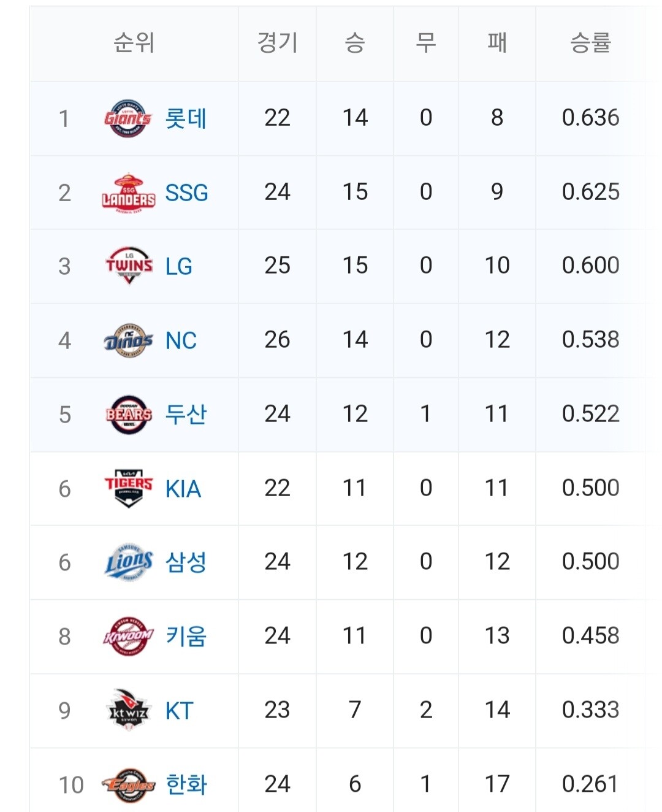Viewport: 662px width, 812px height.
Task: Click the LG Twins team logo
Action: 129,266
